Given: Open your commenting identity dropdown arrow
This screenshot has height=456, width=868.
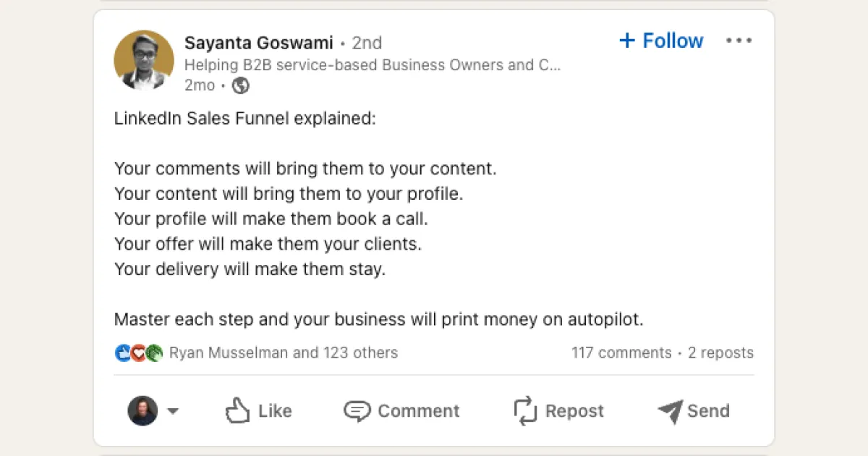Looking at the screenshot, I should (173, 411).
